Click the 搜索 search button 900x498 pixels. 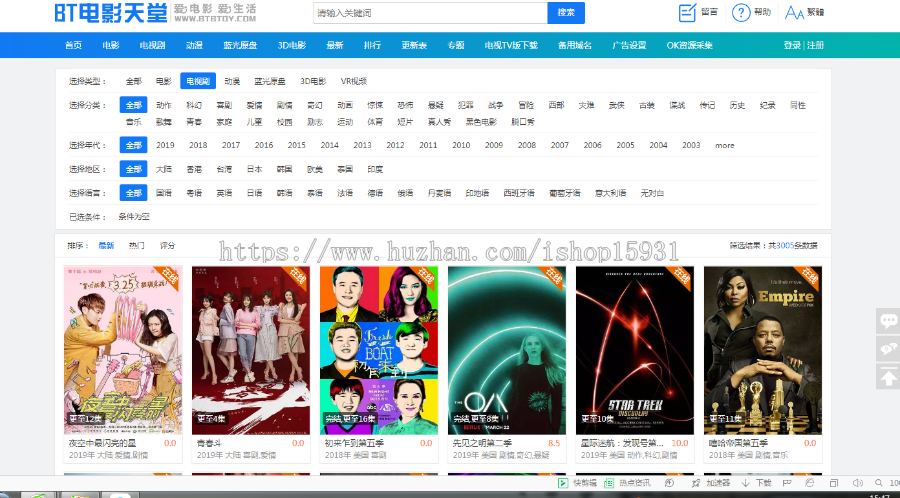pos(566,13)
